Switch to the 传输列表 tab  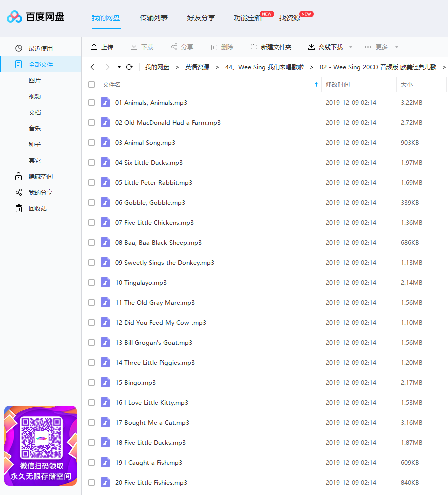154,18
